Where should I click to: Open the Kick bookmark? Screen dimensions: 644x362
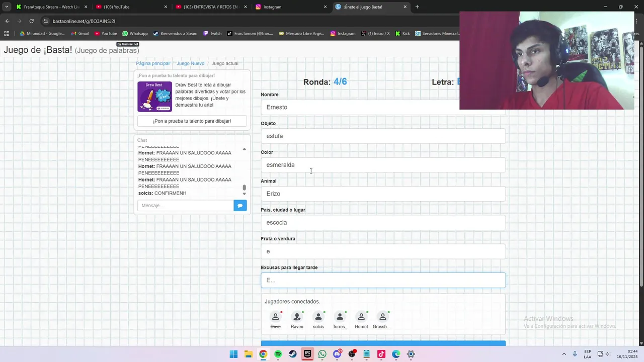(x=402, y=34)
